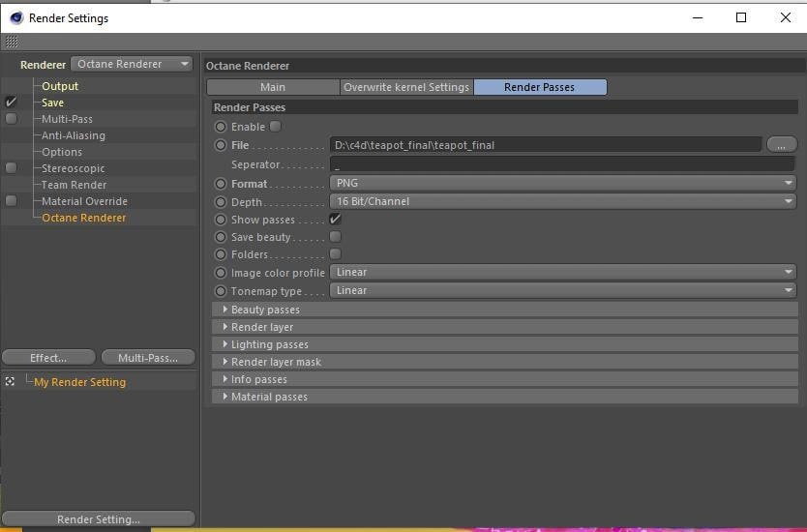807x532 pixels.
Task: Open the Image color profile dropdown
Action: pyautogui.click(x=562, y=272)
